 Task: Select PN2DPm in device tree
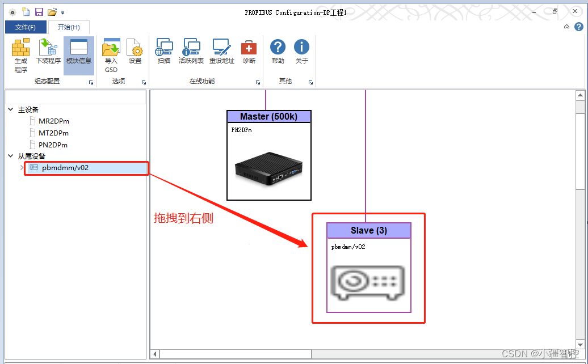coord(53,145)
